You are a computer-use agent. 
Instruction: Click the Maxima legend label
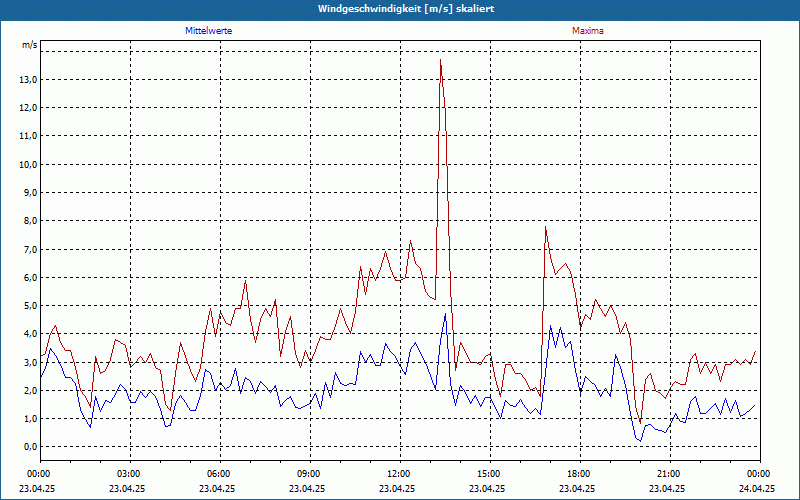point(588,31)
